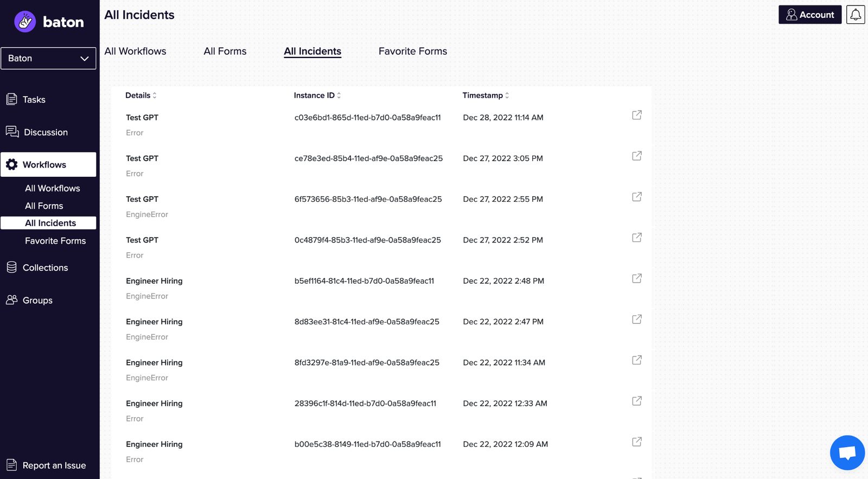Open incident c03e6bd1 external link icon
Screen dimensions: 868x479
coord(637,115)
